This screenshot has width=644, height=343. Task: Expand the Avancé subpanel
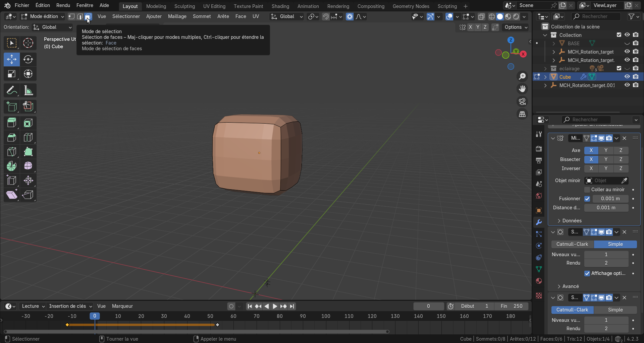[570, 286]
